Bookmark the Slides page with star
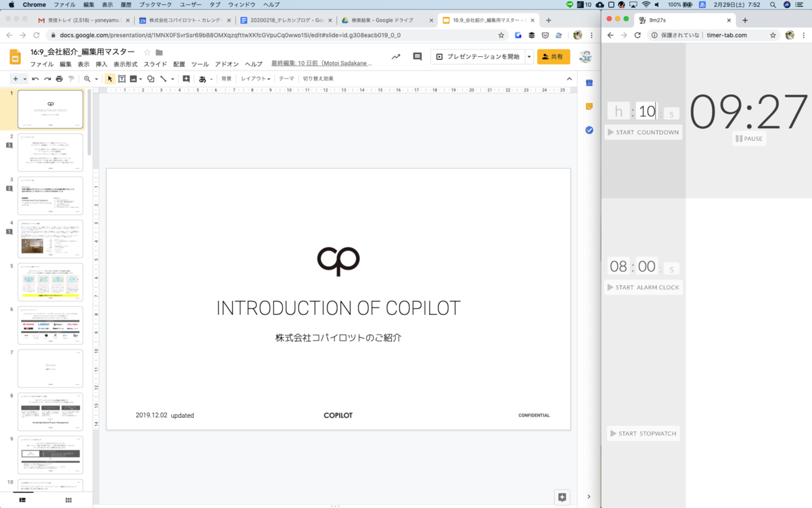 (x=501, y=35)
